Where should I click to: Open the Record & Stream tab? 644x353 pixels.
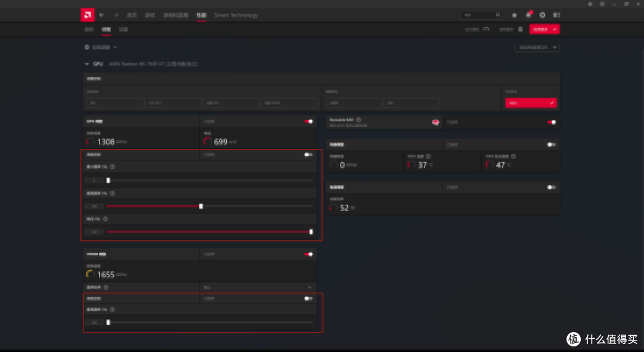(176, 15)
